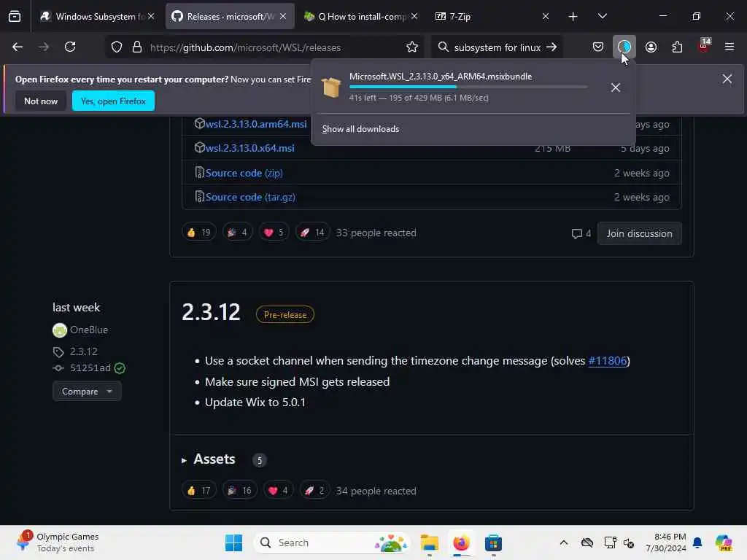Viewport: 747px width, 560px height.
Task: Toggle heart reaction with 4 under 2.3.12
Action: pyautogui.click(x=278, y=491)
